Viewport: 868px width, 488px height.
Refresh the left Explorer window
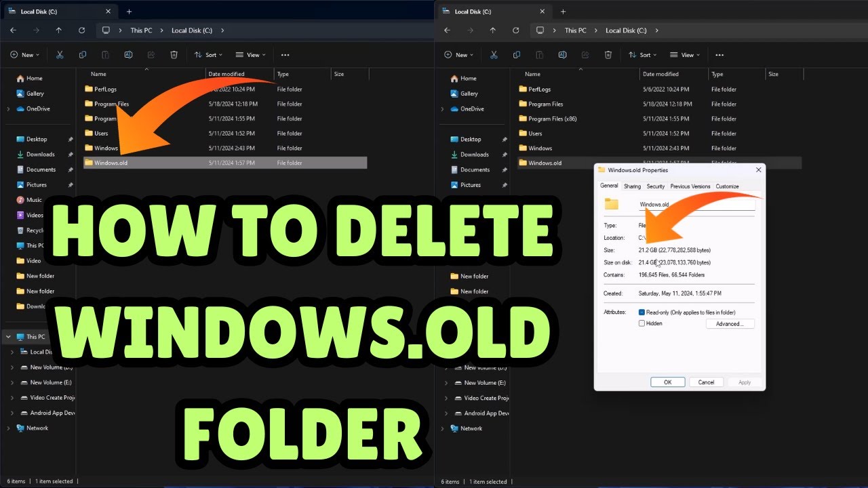(82, 30)
